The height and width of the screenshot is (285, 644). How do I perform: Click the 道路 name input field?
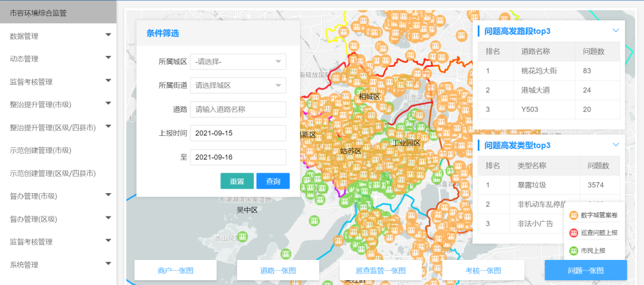238,110
